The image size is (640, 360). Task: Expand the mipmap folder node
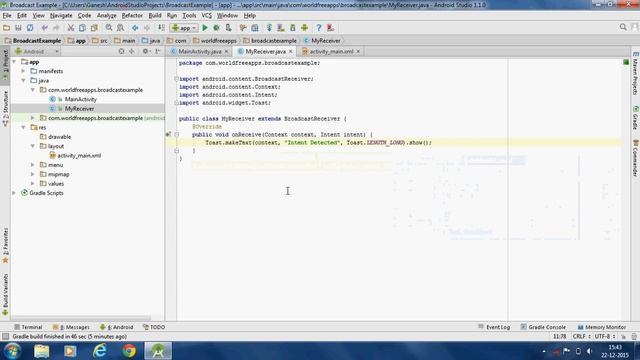pyautogui.click(x=33, y=174)
